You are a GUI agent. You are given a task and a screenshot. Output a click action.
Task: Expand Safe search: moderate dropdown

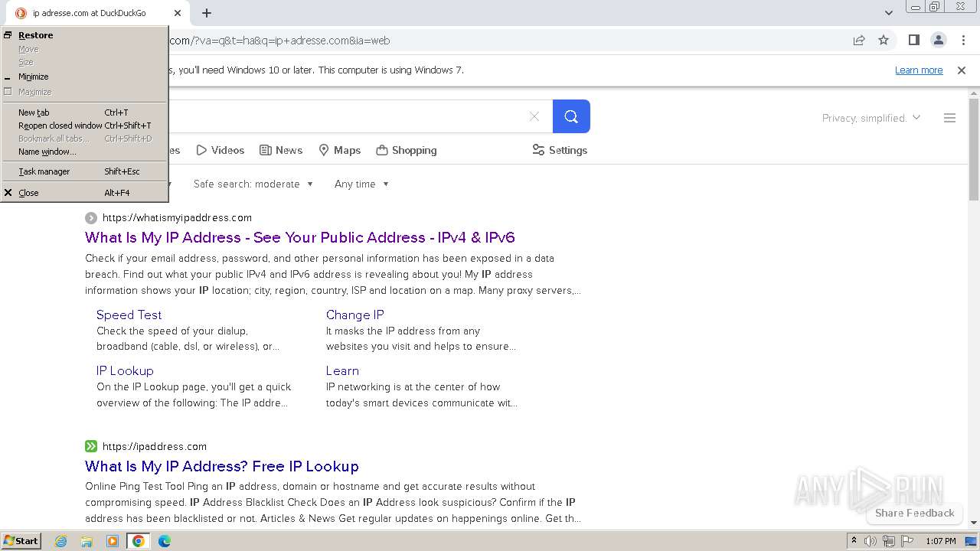253,184
